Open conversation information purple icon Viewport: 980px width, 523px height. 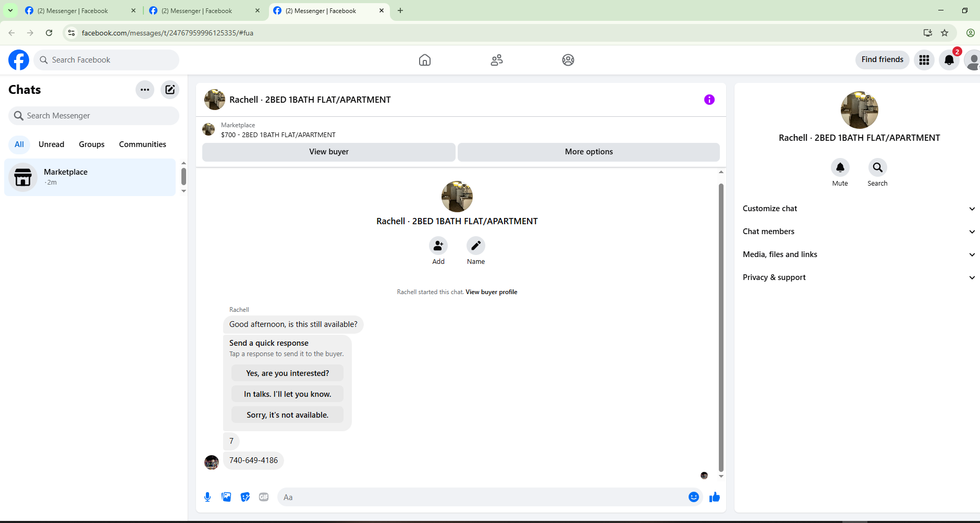(709, 100)
